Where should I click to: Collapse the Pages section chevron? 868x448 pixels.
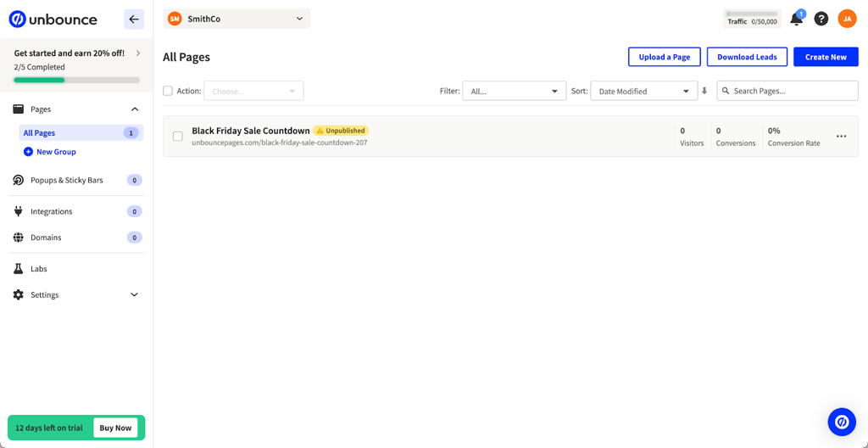pos(135,109)
